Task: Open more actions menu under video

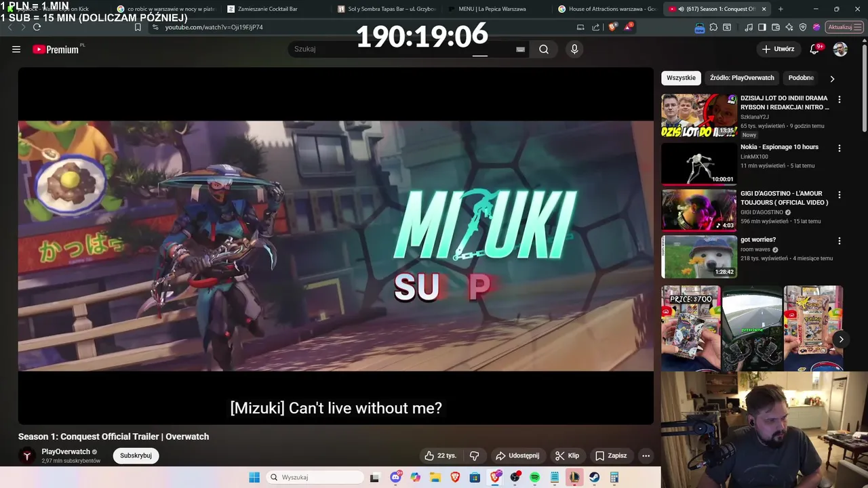Action: point(646,455)
